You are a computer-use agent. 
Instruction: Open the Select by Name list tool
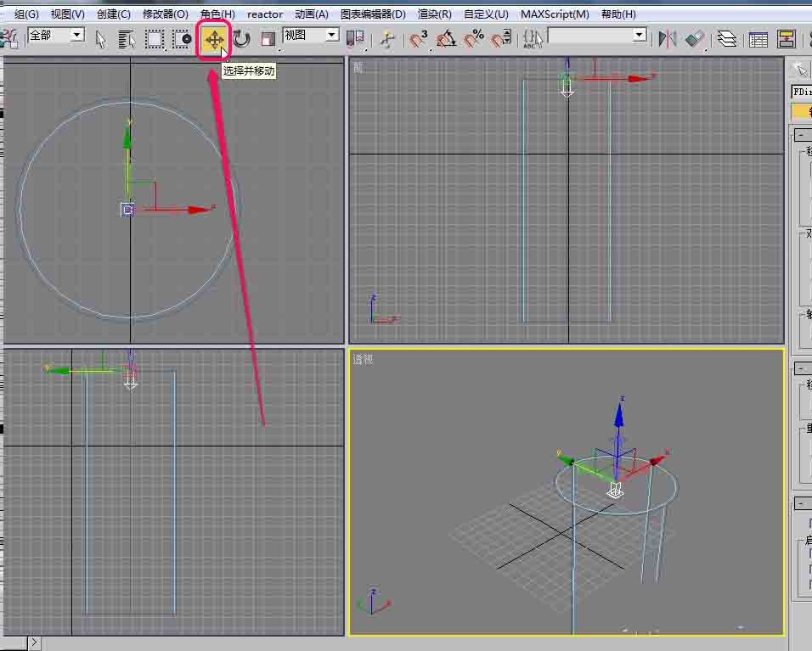click(127, 39)
